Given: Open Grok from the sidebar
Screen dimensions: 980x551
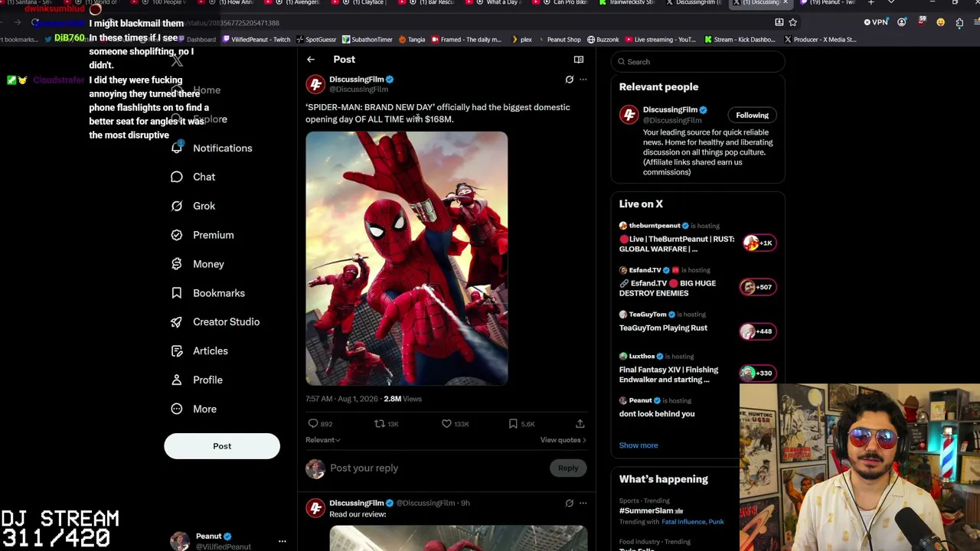Looking at the screenshot, I should tap(193, 206).
